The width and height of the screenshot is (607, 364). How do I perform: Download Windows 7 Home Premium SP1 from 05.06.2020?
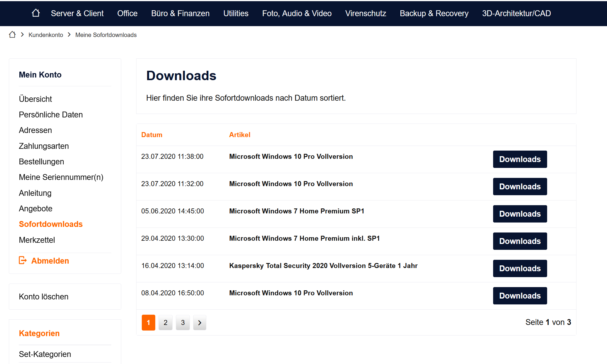pyautogui.click(x=520, y=214)
